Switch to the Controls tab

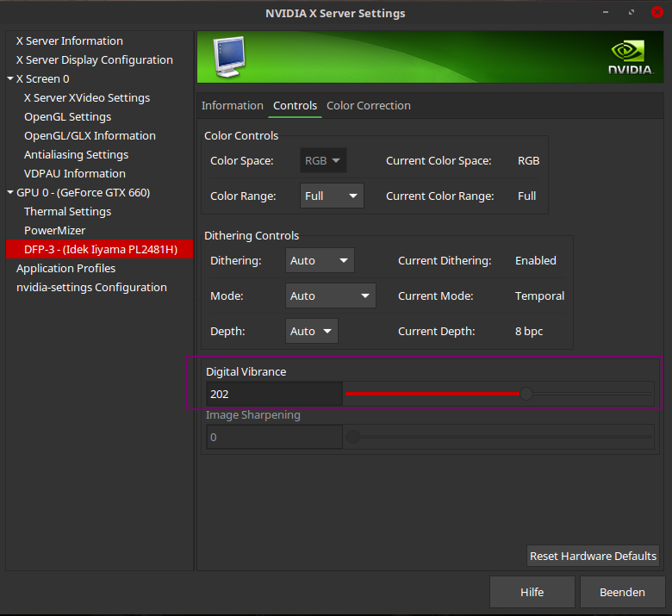pos(295,105)
